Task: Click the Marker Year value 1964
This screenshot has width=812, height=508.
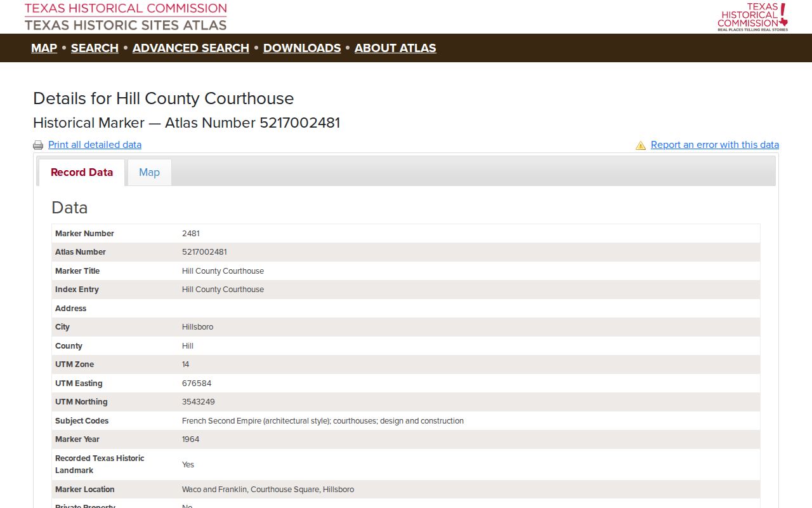Action: (191, 439)
